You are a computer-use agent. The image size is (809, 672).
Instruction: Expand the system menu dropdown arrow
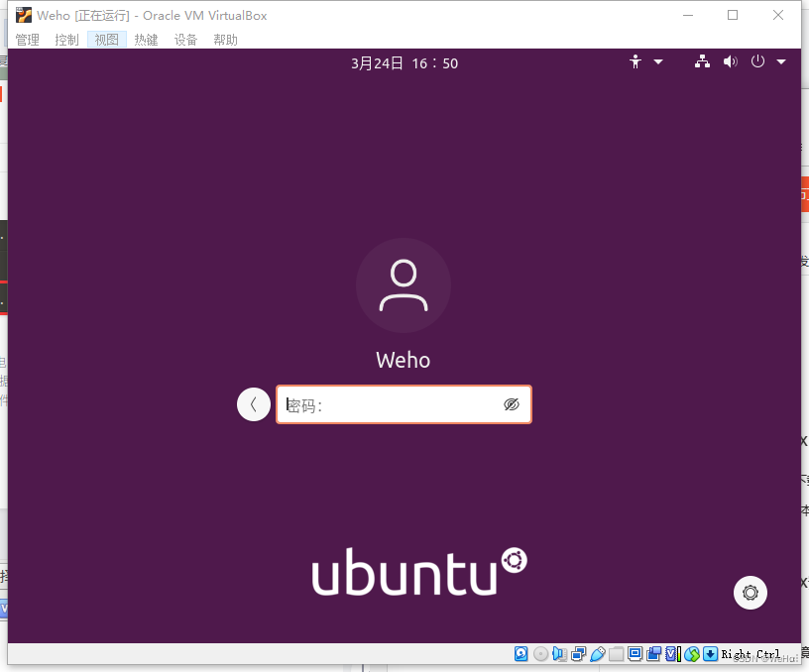click(781, 61)
